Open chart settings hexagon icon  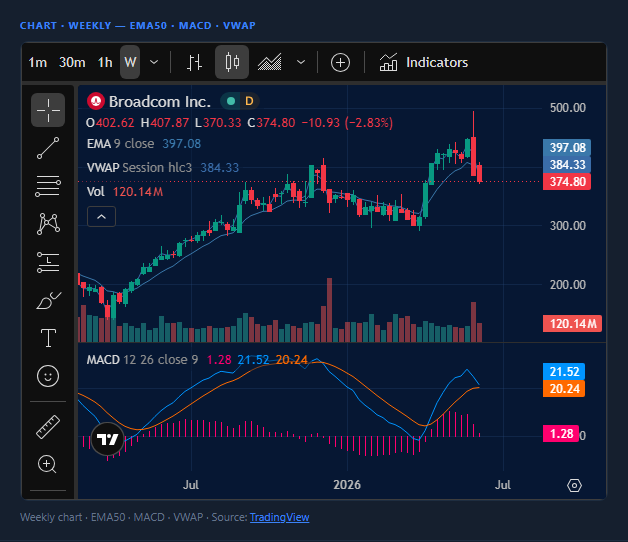tap(574, 486)
